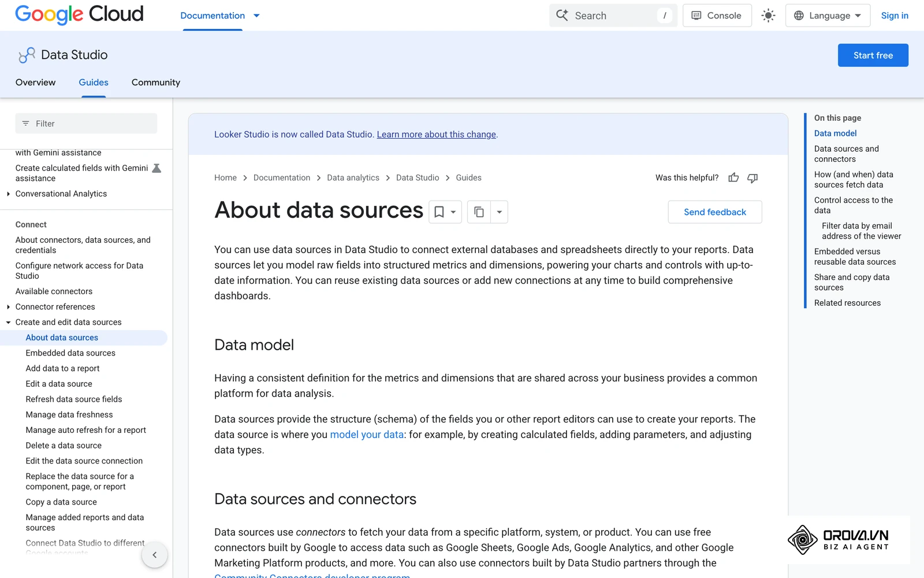Jump to Control access to the data
This screenshot has width=924, height=578.
pos(854,205)
